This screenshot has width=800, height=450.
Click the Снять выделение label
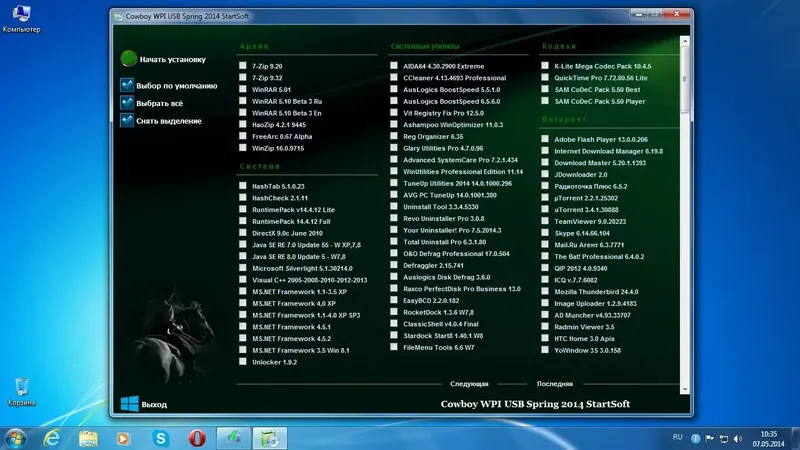pos(168,121)
